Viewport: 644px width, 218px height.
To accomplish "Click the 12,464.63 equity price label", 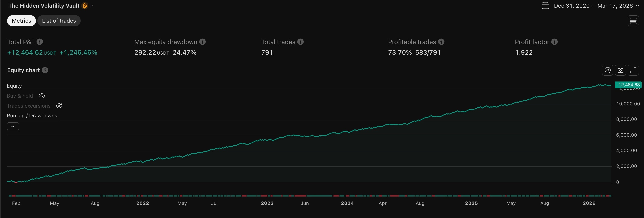I will coord(628,85).
